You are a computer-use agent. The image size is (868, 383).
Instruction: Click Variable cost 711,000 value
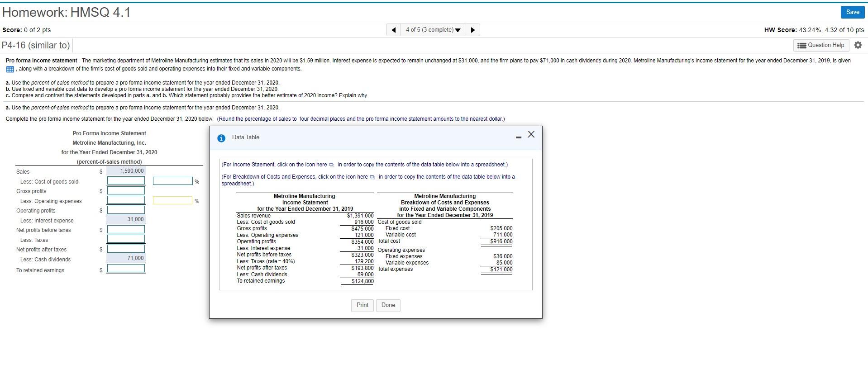pos(503,235)
